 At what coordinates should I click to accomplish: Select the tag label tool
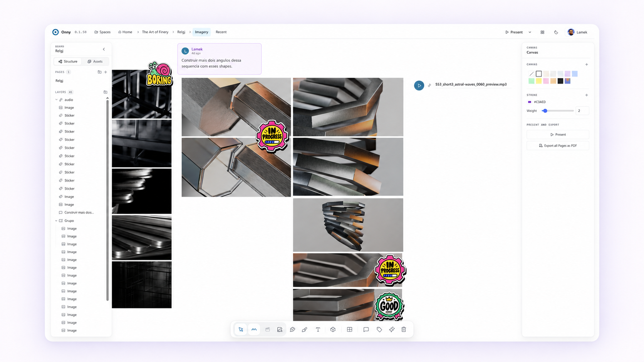379,329
